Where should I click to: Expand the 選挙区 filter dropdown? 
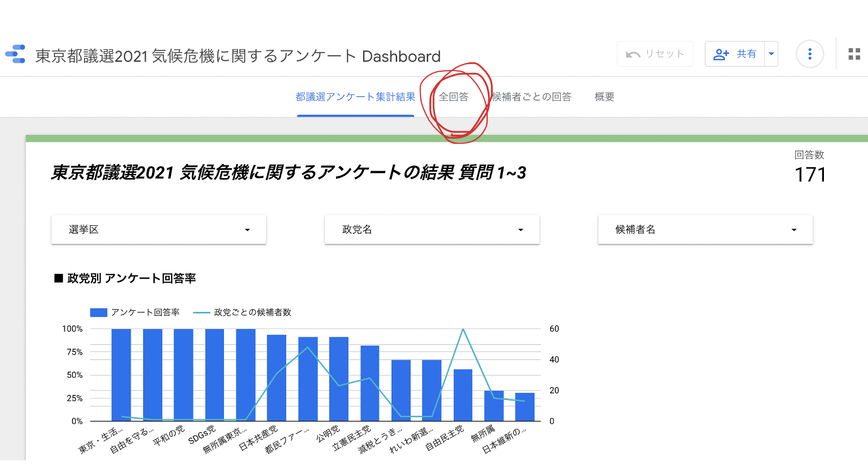coord(159,229)
